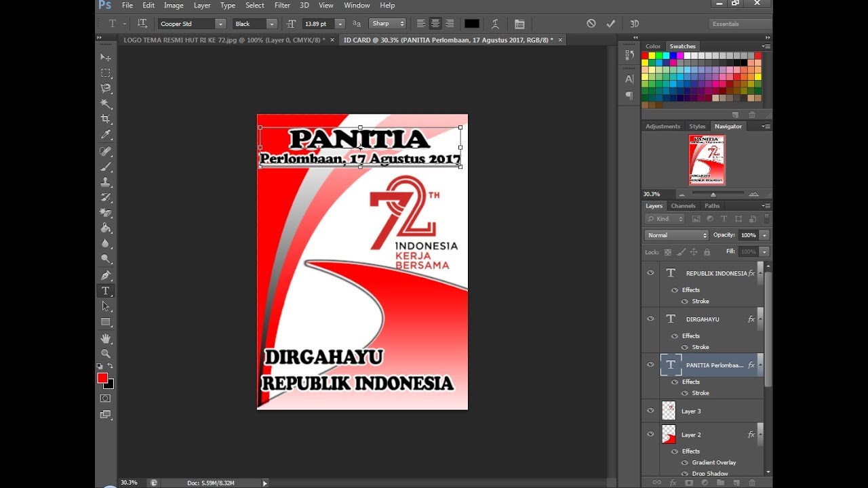Click the Navigator document thumbnail
The width and height of the screenshot is (868, 488).
point(707,160)
